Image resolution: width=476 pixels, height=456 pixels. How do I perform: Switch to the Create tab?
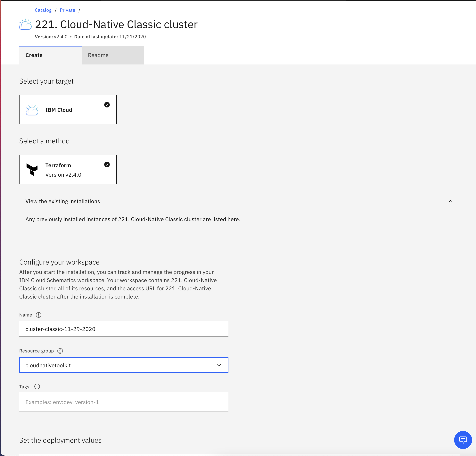click(50, 55)
